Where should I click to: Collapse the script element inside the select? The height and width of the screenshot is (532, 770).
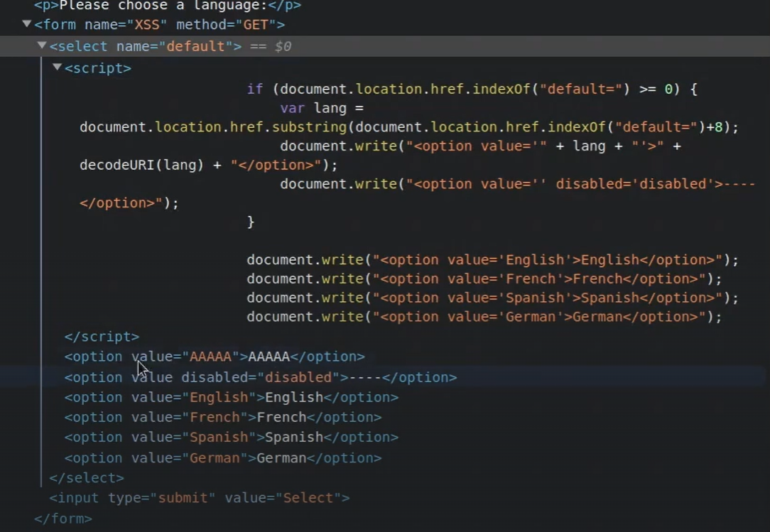(x=56, y=67)
